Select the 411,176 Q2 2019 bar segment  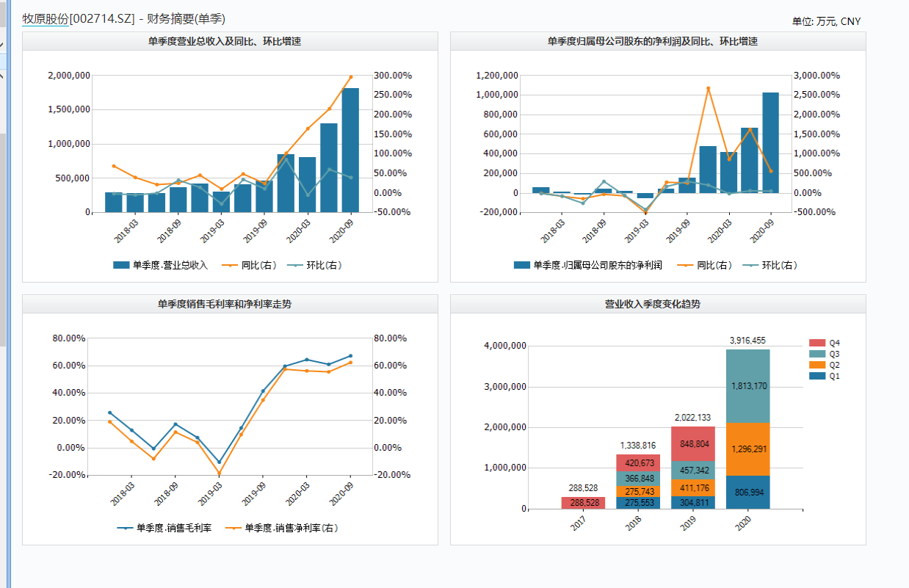(x=692, y=488)
